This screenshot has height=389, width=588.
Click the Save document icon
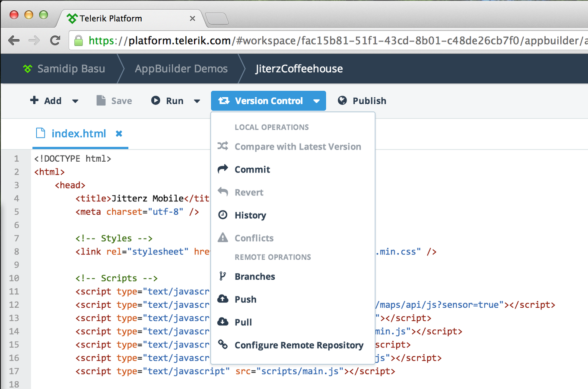tap(101, 100)
